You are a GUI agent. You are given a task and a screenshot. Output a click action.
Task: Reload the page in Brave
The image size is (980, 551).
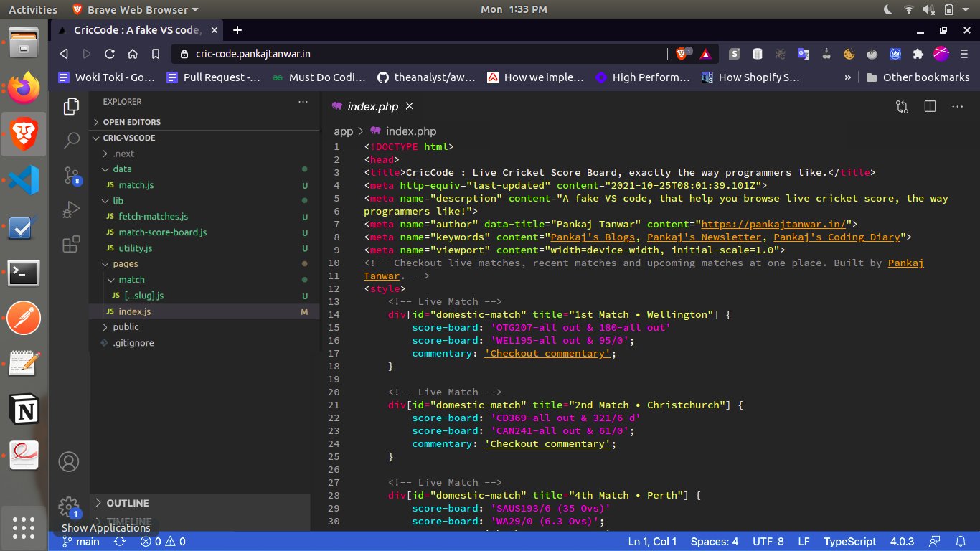[x=109, y=54]
